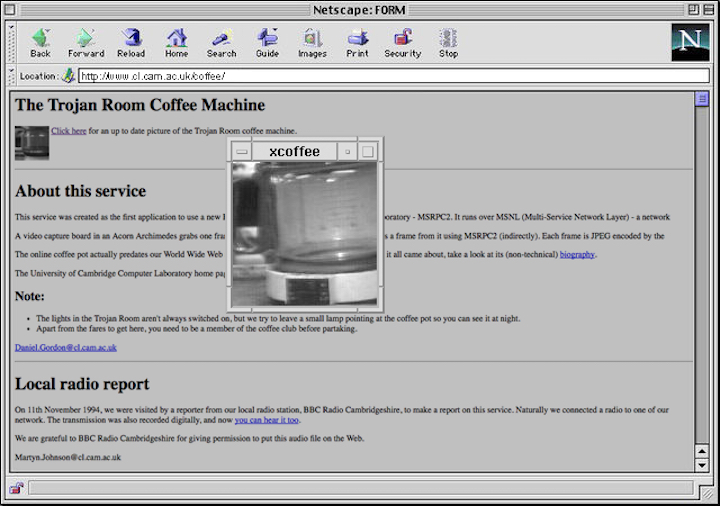Viewport: 720px width, 506px height.
Task: Print the page using Print icon
Action: pos(357,41)
